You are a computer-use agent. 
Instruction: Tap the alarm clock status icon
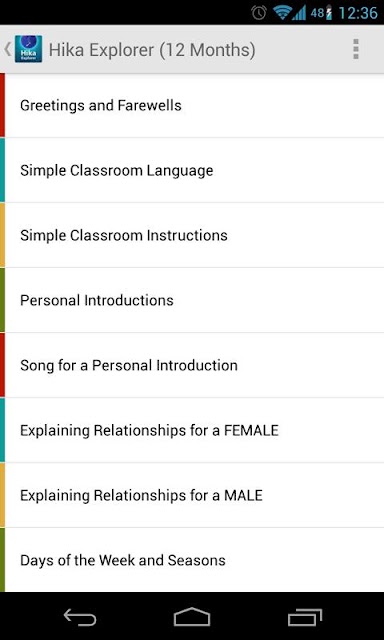pyautogui.click(x=259, y=13)
